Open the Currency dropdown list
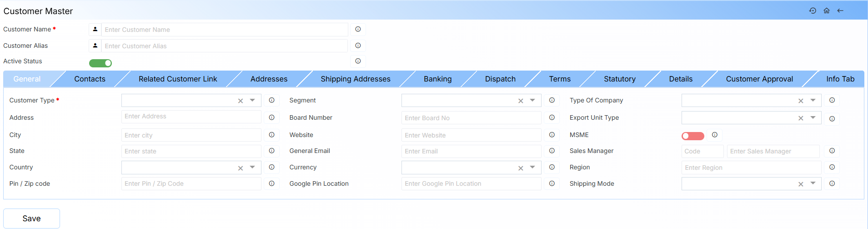 click(532, 168)
